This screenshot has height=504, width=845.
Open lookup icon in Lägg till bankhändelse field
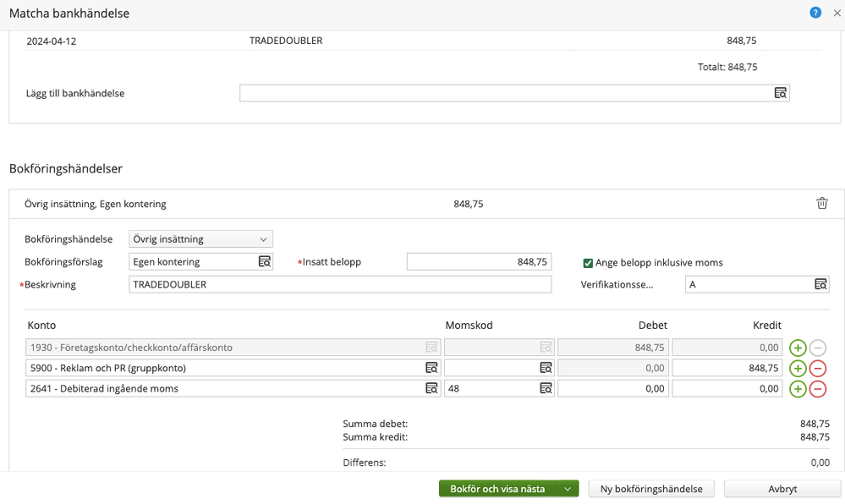(780, 93)
